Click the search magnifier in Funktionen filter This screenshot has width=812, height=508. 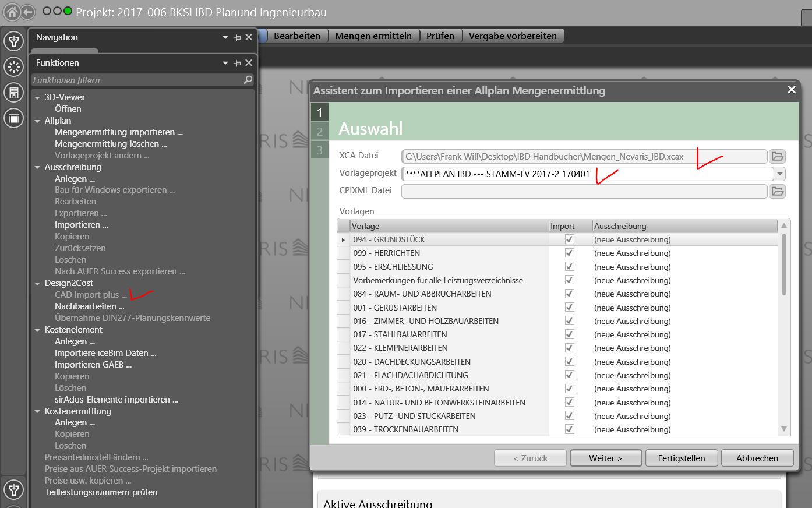pyautogui.click(x=248, y=80)
